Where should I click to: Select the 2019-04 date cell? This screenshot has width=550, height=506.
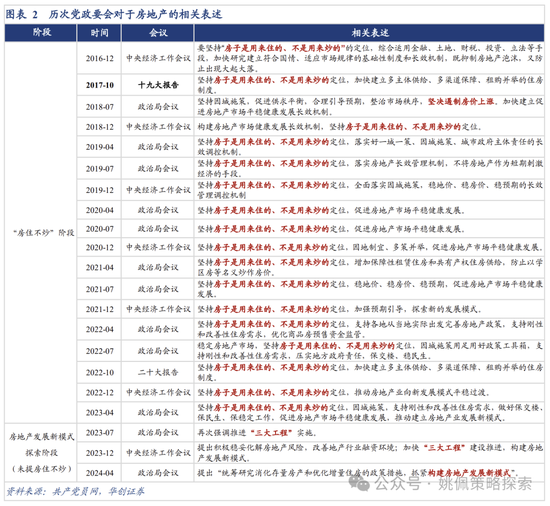100,147
